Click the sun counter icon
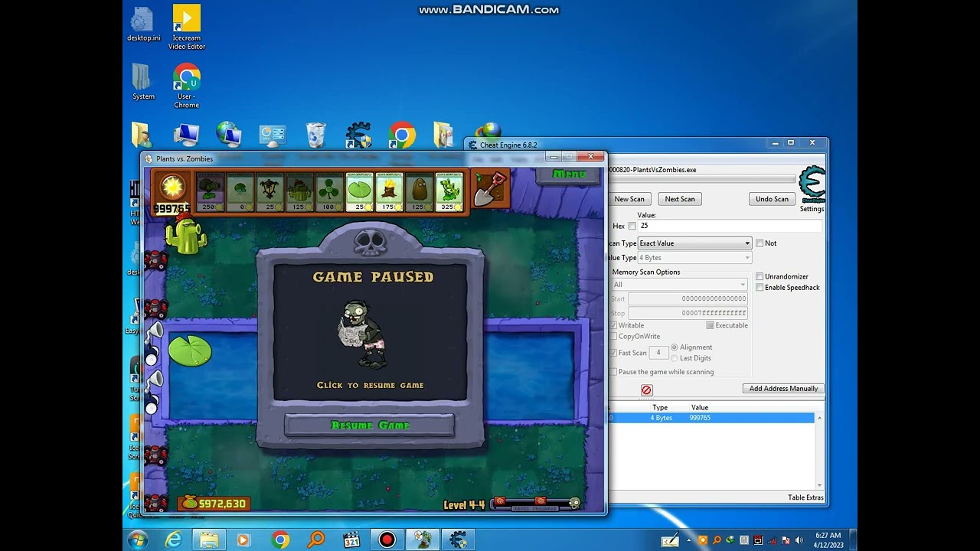 172,187
